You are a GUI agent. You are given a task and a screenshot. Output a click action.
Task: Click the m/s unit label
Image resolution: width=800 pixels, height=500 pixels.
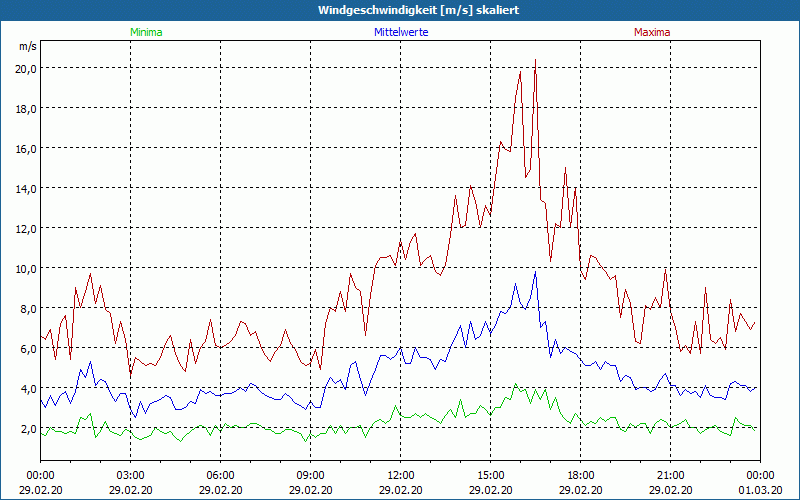(27, 46)
